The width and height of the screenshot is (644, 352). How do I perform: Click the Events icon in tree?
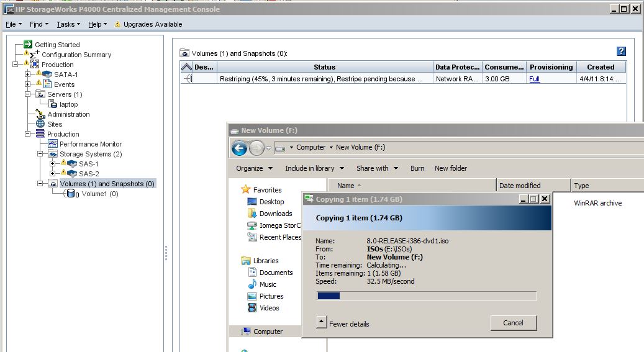pyautogui.click(x=48, y=84)
